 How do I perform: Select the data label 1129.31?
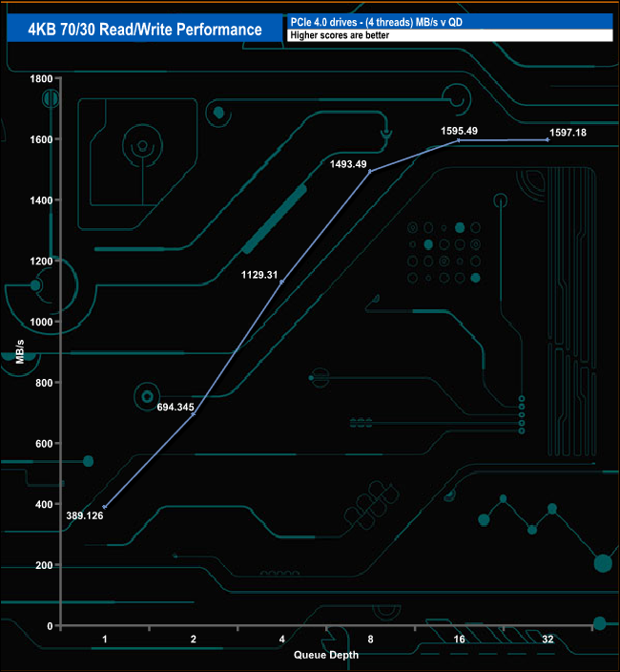pos(259,275)
